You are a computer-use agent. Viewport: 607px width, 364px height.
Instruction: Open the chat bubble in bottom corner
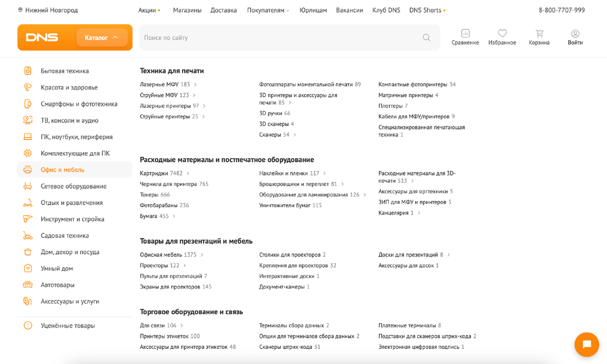tap(586, 344)
